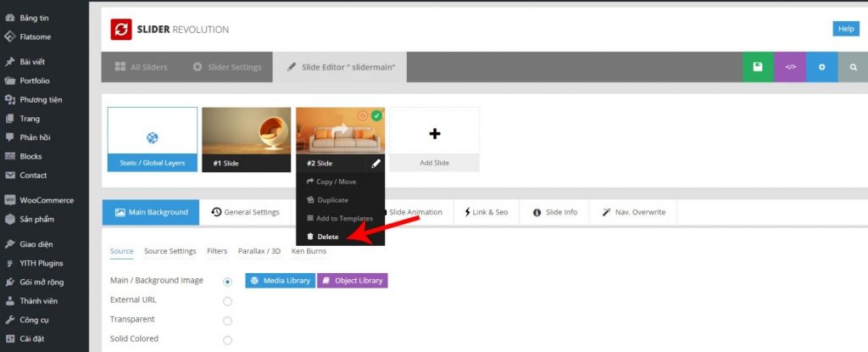Viewport: 868px width, 352px height.
Task: Click the plus icon to add slide
Action: tap(435, 134)
